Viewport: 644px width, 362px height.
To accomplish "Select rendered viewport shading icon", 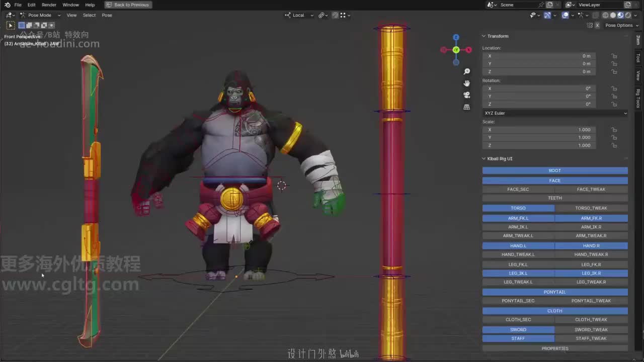I will 628,15.
